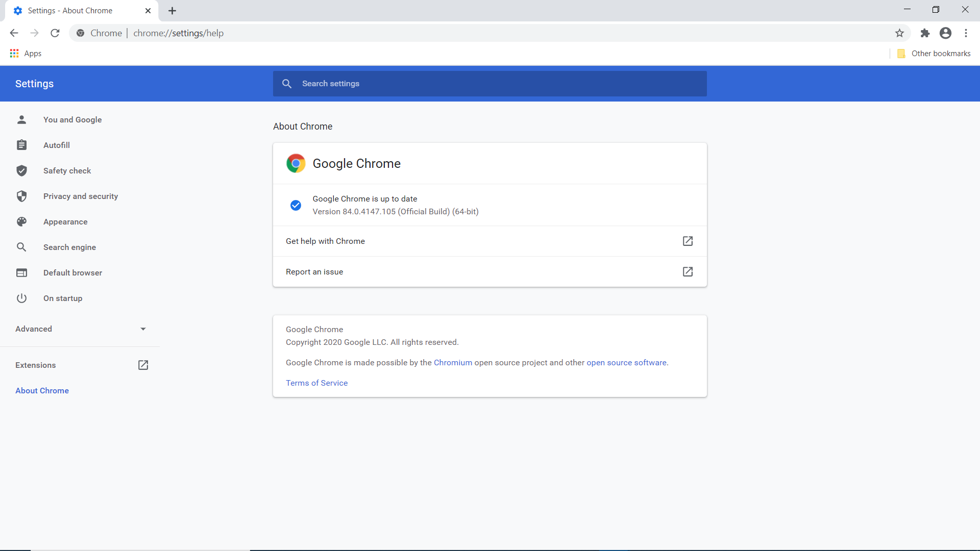Click external link icon for Report an issue
This screenshot has height=551, width=980.
(x=688, y=271)
